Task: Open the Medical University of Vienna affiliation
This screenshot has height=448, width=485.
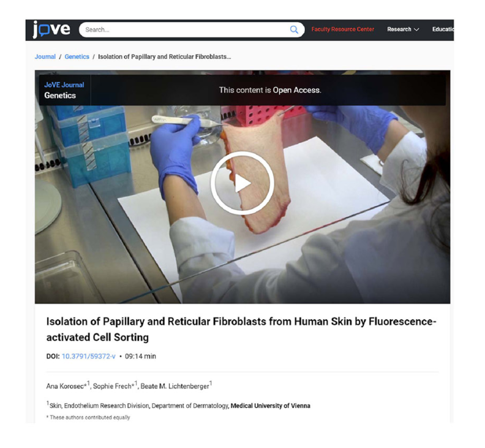Action: (270, 406)
